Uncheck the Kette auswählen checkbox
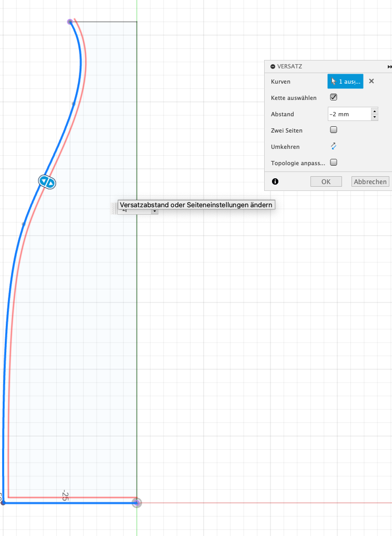The width and height of the screenshot is (392, 536). 333,97
